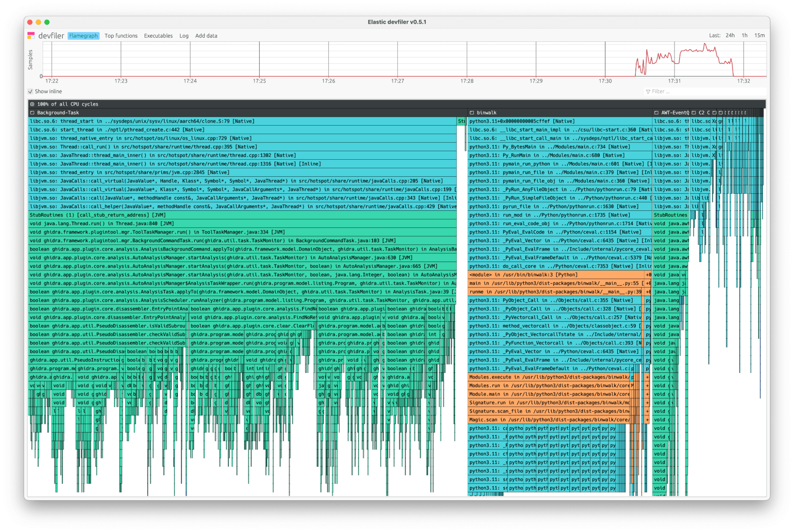Click the square icon beside the binwalk thread header
The image size is (794, 532).
pyautogui.click(x=472, y=112)
